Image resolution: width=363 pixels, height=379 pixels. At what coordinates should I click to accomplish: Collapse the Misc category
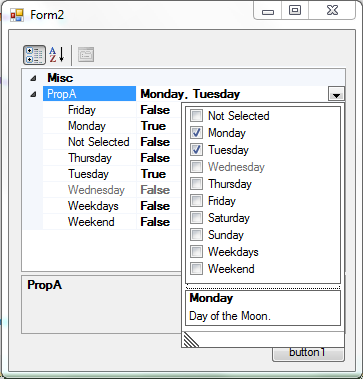pyautogui.click(x=33, y=78)
